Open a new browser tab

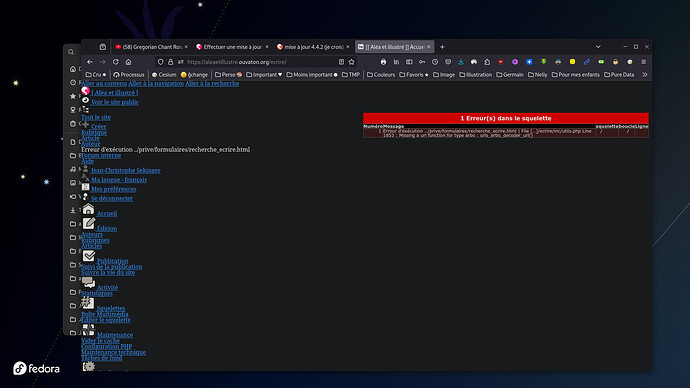[x=442, y=47]
